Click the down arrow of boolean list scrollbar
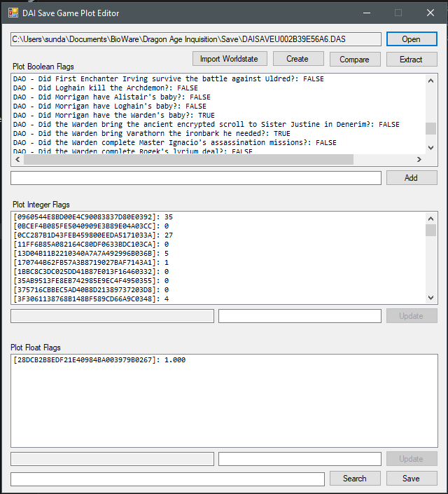Viewport: 448px width, 494px height. 430,148
